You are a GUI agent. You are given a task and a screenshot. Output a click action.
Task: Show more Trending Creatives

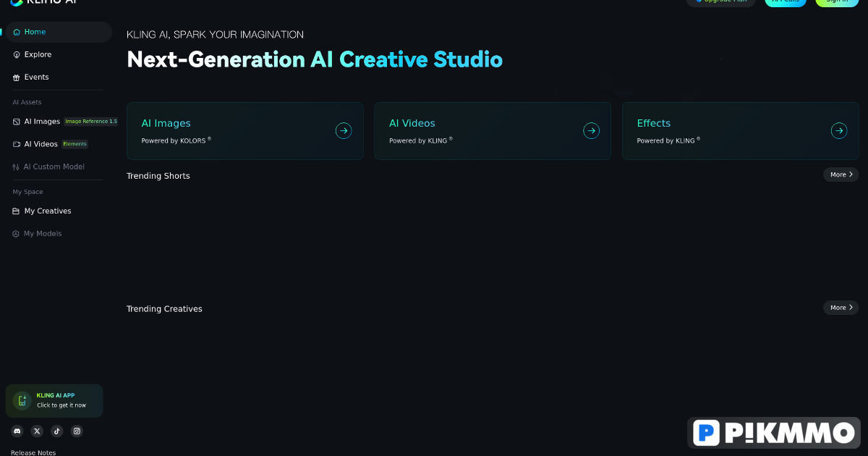click(x=841, y=308)
